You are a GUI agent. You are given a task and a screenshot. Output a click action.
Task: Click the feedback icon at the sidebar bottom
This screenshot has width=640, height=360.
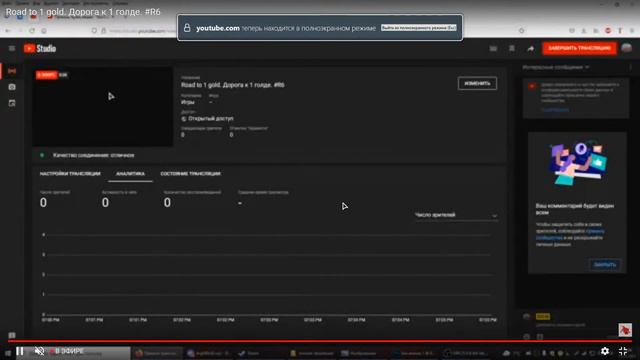coord(12,336)
